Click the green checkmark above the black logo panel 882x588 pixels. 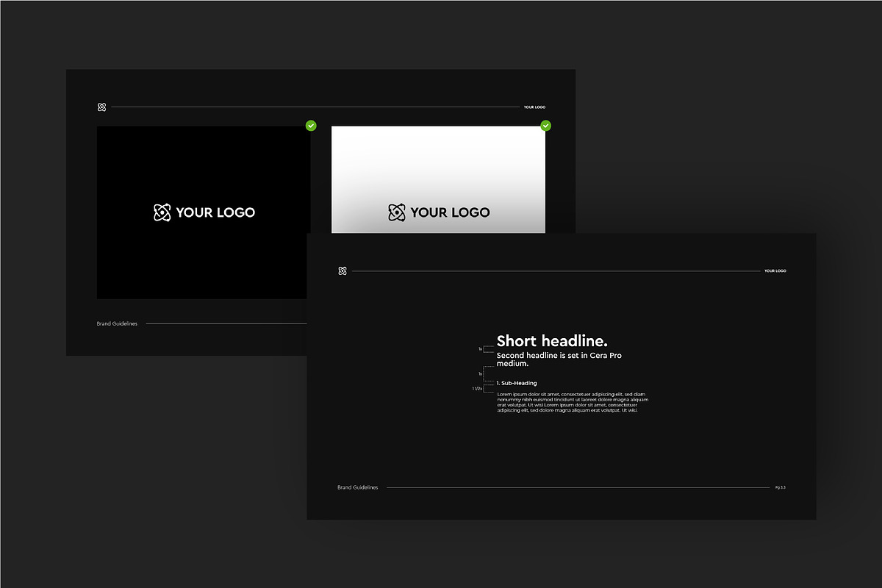coord(311,126)
